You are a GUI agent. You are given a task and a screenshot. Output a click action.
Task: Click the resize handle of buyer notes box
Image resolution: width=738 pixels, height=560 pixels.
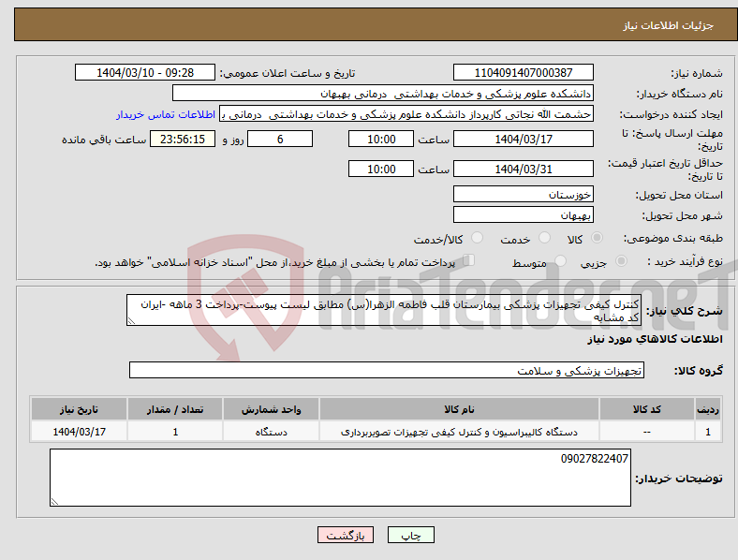point(54,502)
